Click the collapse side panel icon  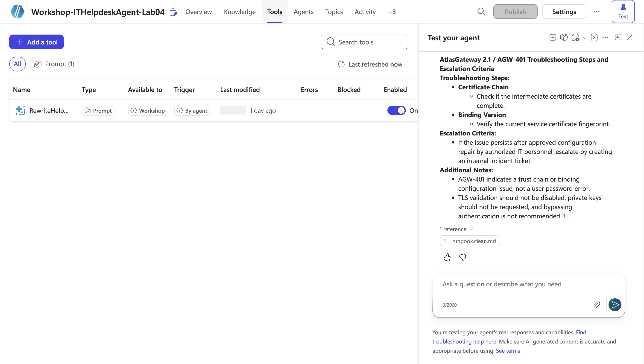click(618, 38)
